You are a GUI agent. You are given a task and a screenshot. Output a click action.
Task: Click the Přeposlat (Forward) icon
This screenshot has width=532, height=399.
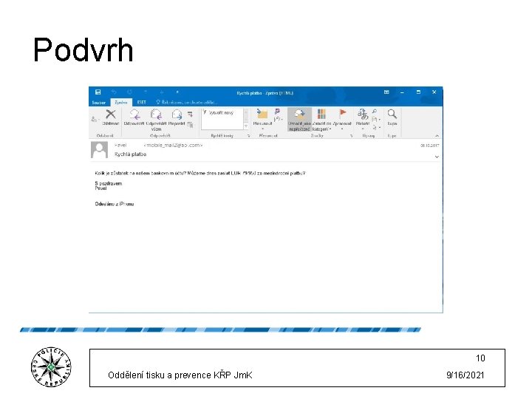click(177, 115)
